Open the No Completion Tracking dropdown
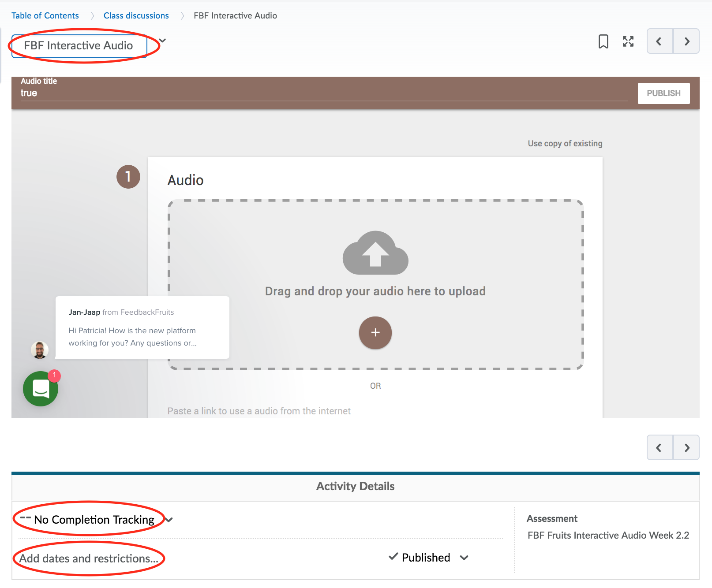 tap(169, 520)
